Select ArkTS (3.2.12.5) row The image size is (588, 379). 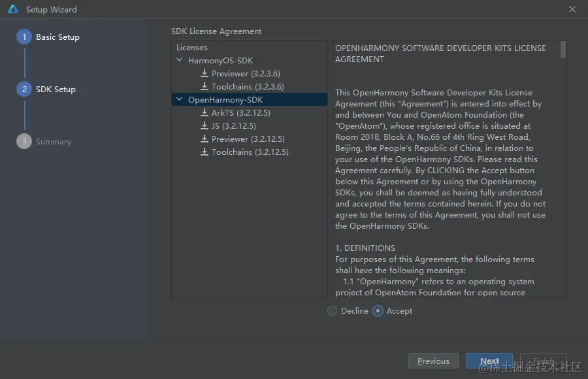coord(250,112)
